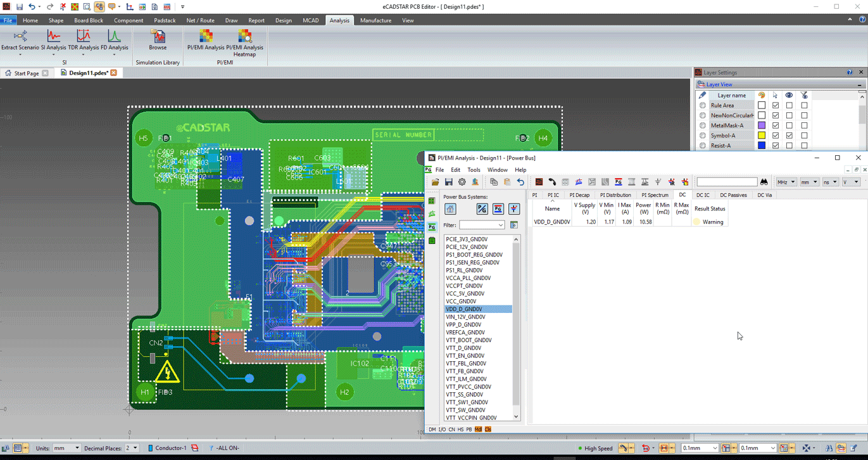Screen dimensions: 868x460
Task: Click the open folder icon in PI/EMI toolbar
Action: coord(435,182)
